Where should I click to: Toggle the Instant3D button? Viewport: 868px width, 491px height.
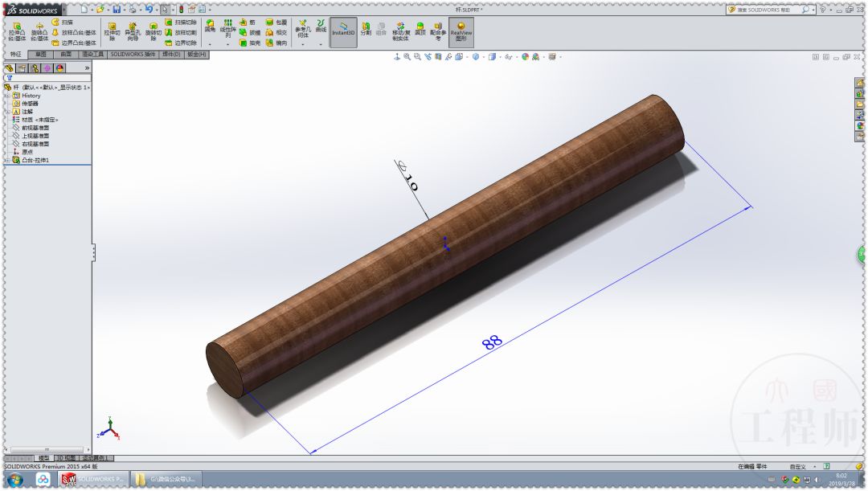pos(343,31)
